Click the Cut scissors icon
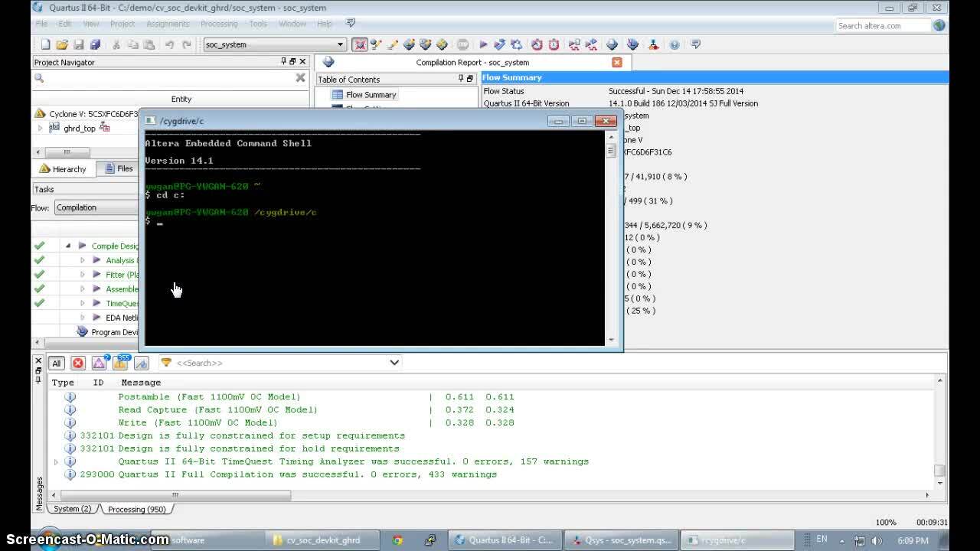Image resolution: width=980 pixels, height=551 pixels. 116,44
